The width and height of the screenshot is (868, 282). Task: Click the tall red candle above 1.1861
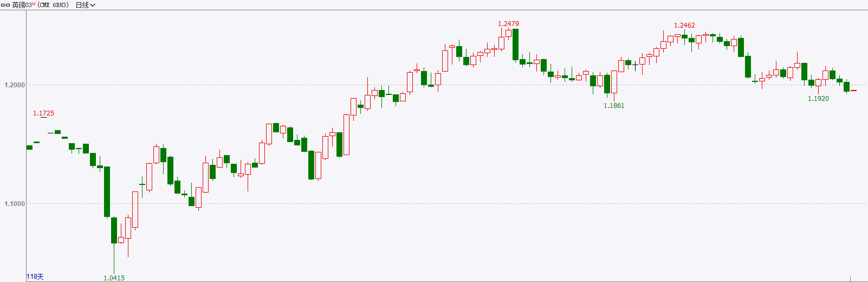tap(614, 81)
